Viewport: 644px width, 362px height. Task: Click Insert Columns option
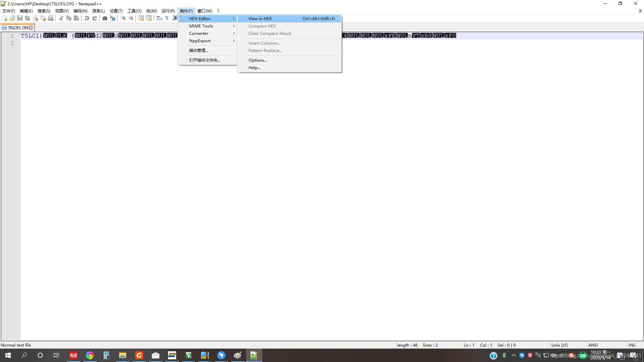[x=265, y=43]
